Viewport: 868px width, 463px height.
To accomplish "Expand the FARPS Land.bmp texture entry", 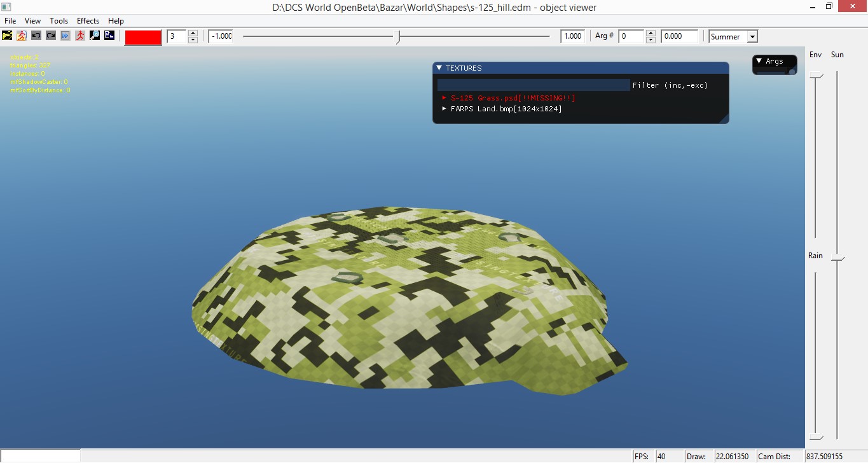I will pos(444,109).
